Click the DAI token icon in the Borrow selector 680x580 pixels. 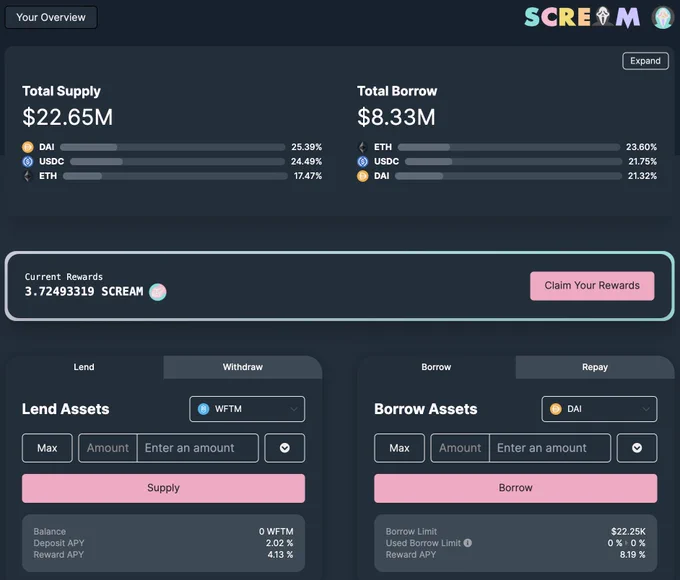click(556, 409)
